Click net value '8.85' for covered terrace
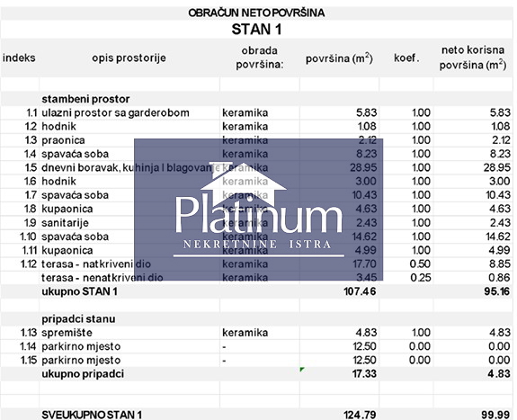517x420 pixels. pyautogui.click(x=500, y=264)
